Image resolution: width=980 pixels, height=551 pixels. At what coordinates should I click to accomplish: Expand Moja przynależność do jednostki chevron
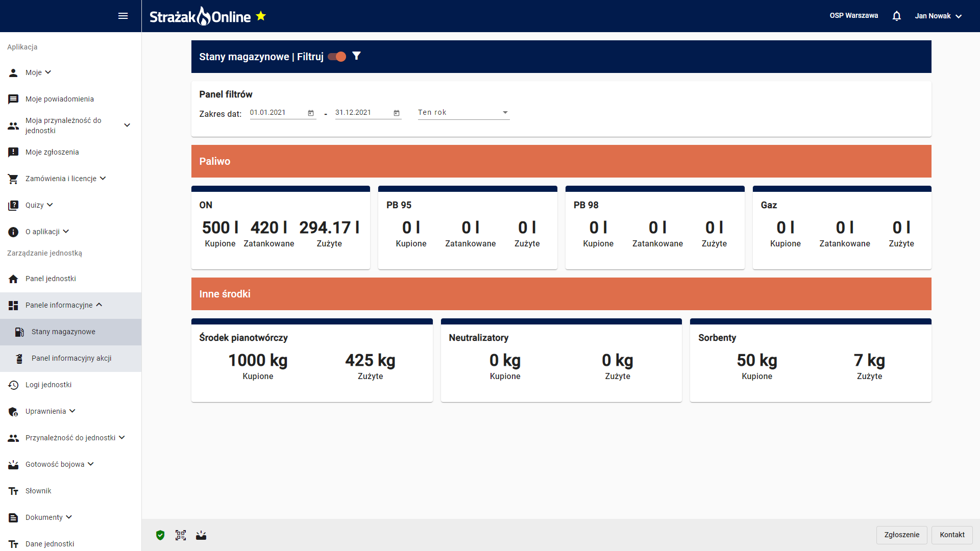127,126
